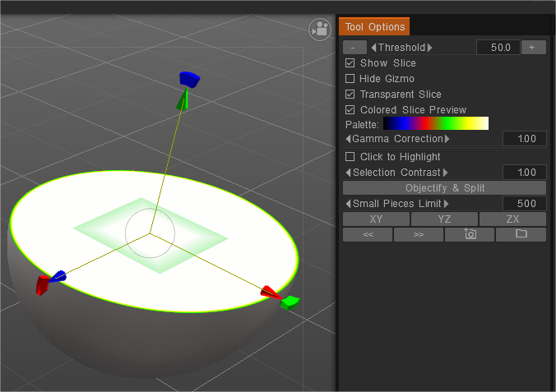Click the snapshot camera icon button

tap(470, 234)
